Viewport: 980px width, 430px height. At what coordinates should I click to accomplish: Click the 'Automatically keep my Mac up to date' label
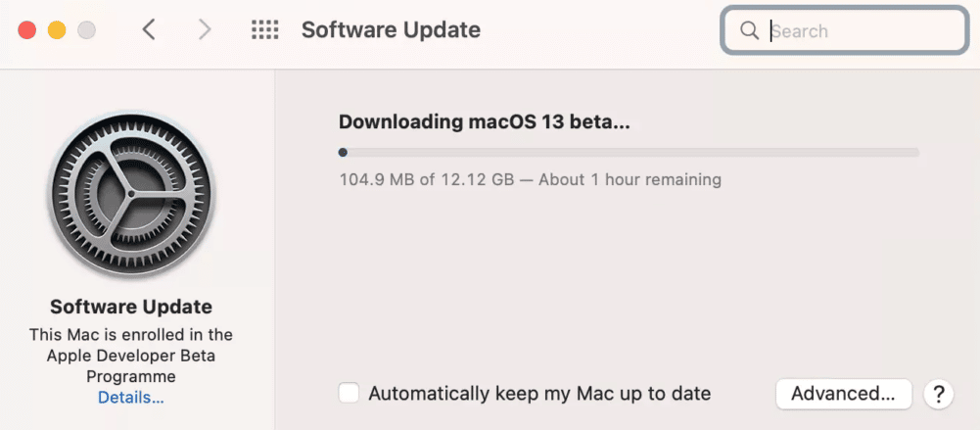[539, 394]
